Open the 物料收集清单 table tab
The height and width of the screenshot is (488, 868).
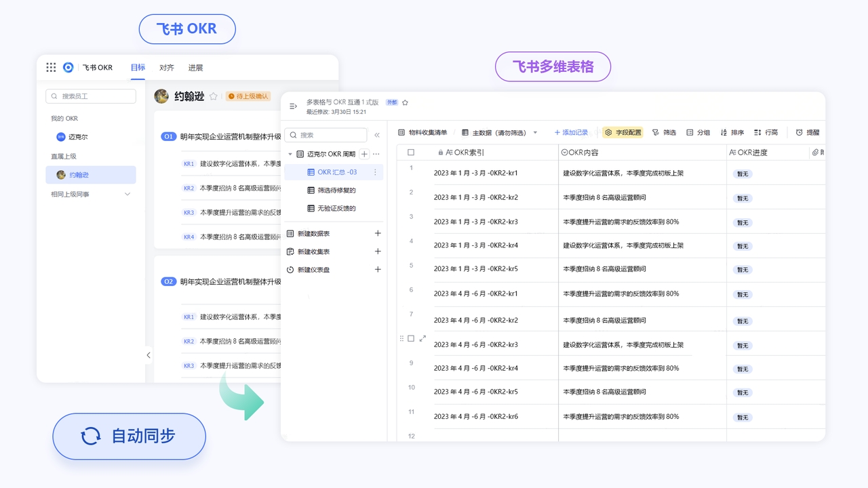click(422, 132)
